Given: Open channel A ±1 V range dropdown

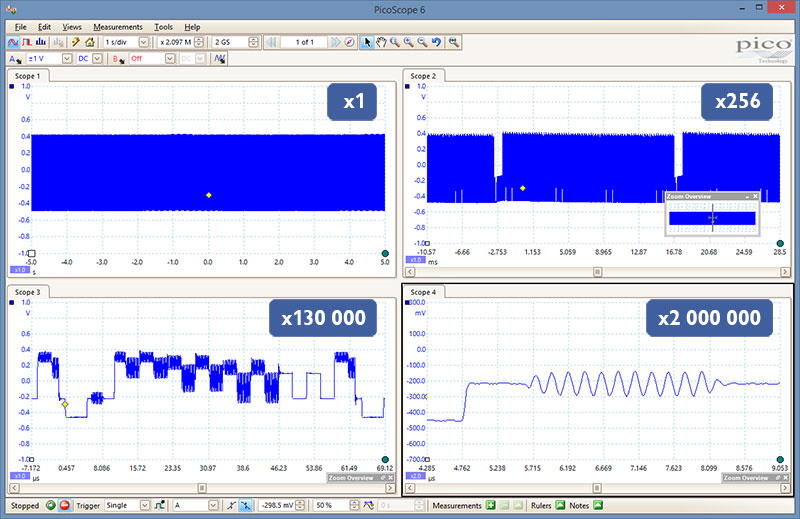Looking at the screenshot, I should 67,59.
